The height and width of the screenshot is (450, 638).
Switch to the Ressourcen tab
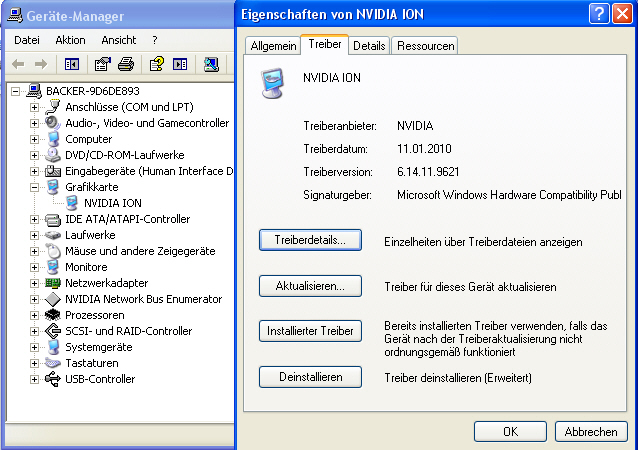(426, 46)
